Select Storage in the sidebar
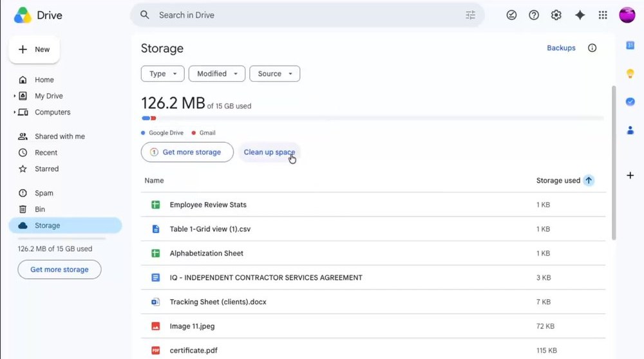644x359 pixels. (x=65, y=225)
